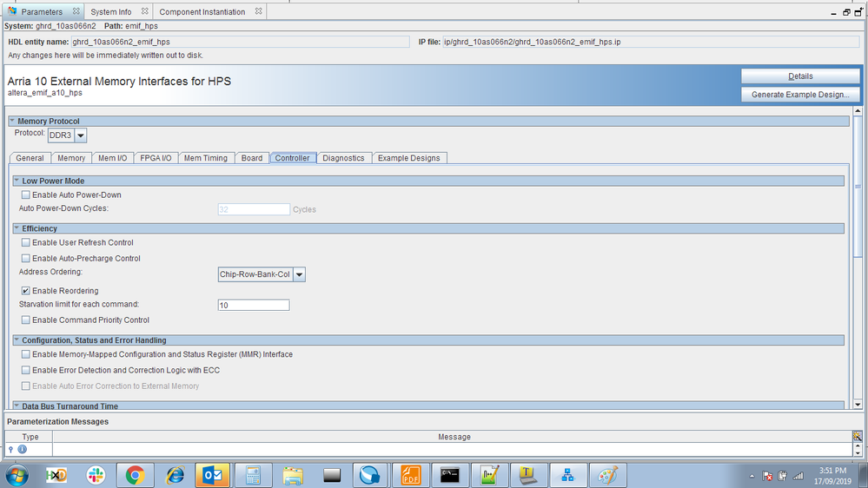Open the Windows Start menu

(x=17, y=475)
